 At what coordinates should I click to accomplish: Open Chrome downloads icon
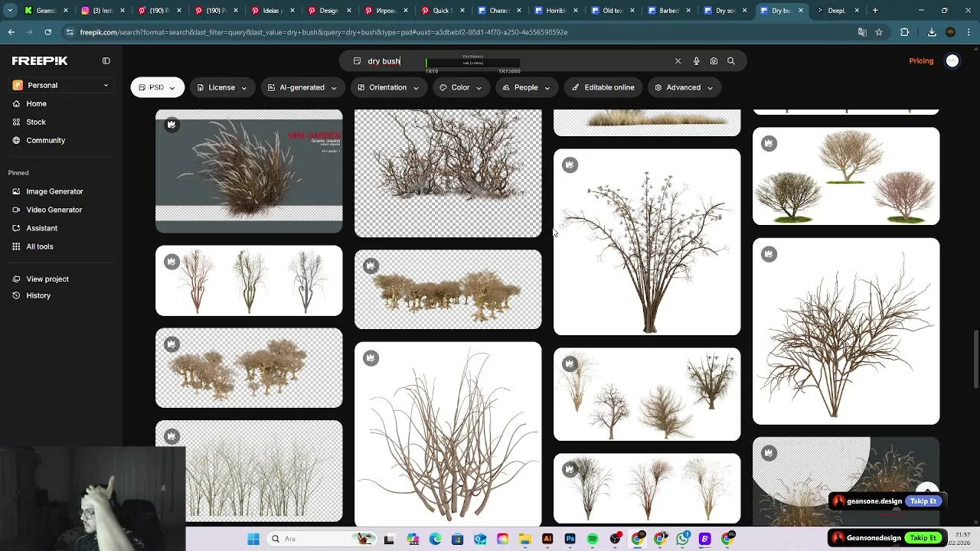[x=932, y=32]
